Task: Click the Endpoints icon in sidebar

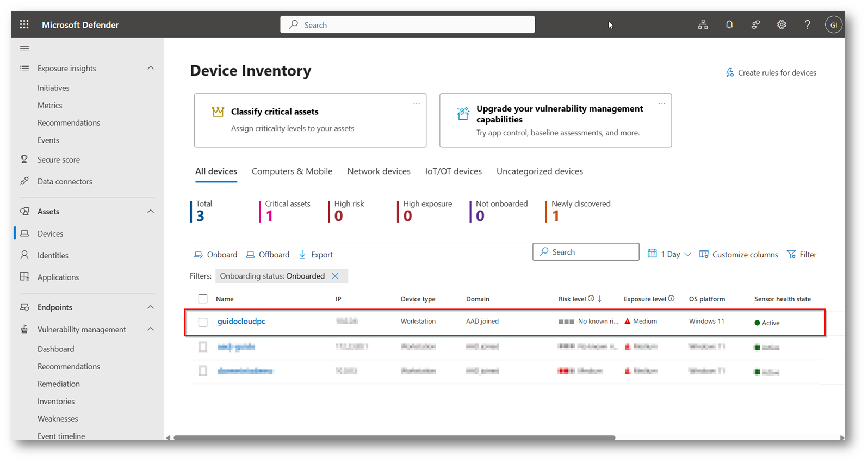Action: tap(24, 307)
